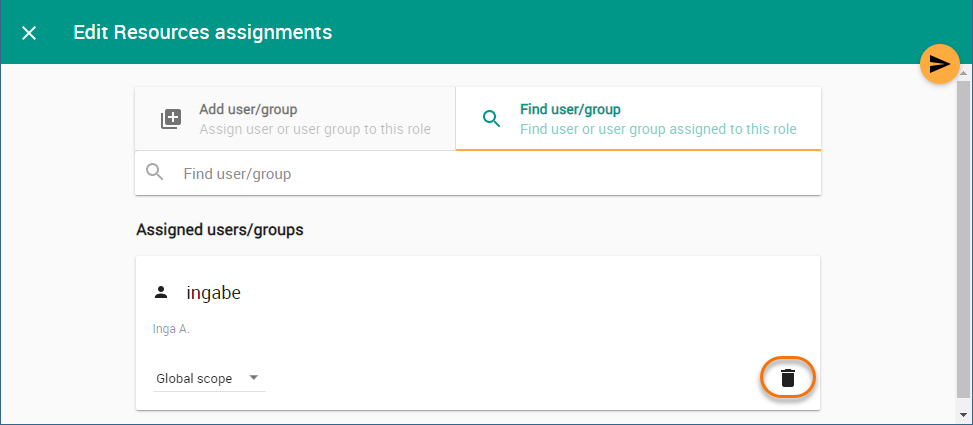Click the scrollbar up arrow
The image size is (973, 425).
(963, 73)
